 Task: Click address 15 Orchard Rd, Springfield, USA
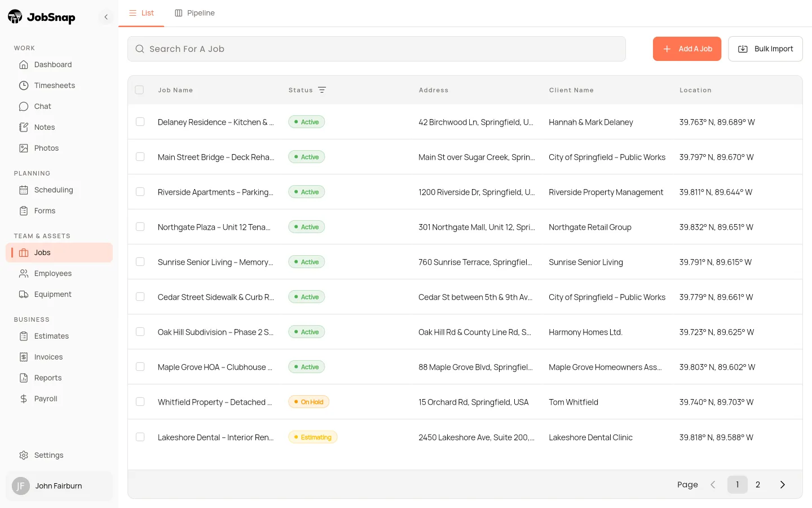coord(474,402)
